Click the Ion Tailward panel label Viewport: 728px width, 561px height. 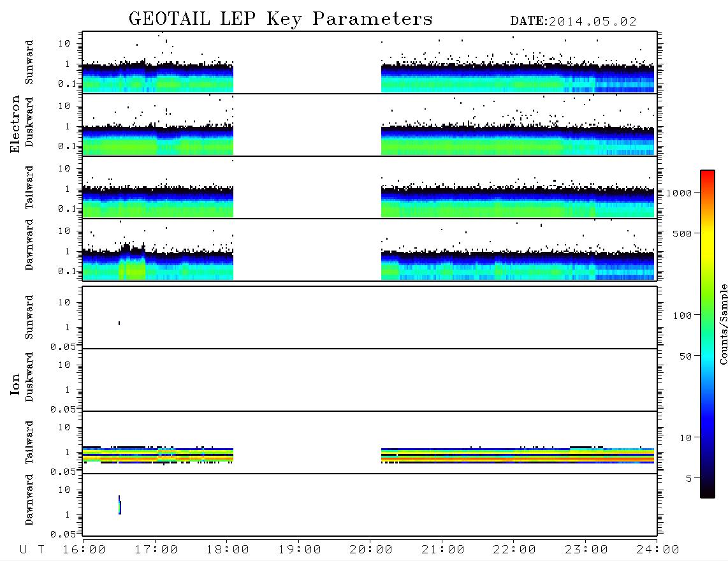tap(29, 442)
